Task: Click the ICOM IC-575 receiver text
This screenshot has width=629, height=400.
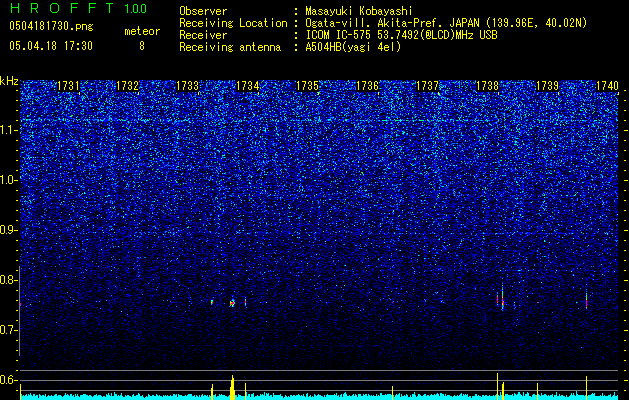Action: [401, 35]
